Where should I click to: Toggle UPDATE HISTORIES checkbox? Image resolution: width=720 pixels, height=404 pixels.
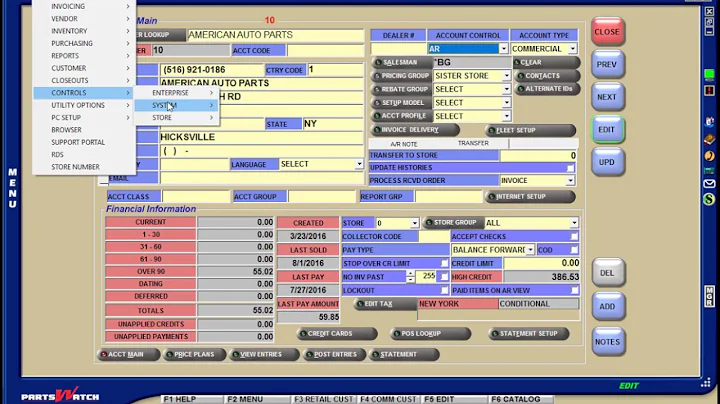click(570, 168)
